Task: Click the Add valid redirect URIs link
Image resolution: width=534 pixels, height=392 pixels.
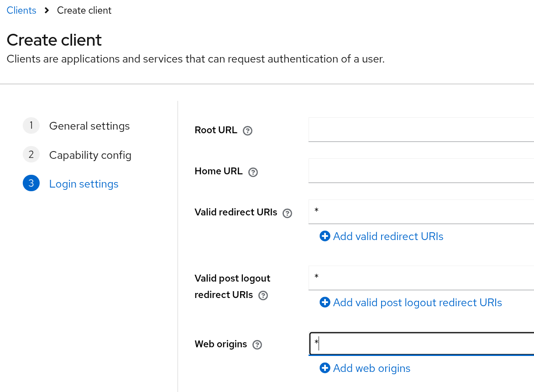Action: (x=388, y=236)
